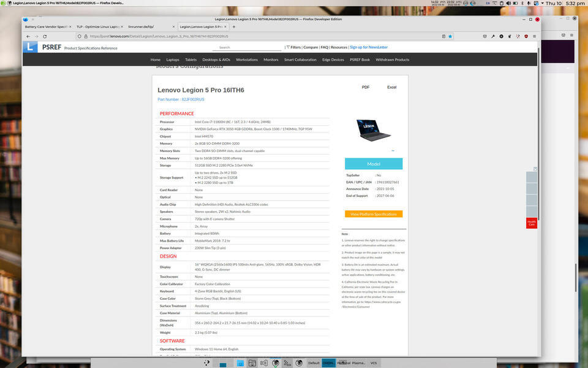Open the Smart Collaboration menu

pos(300,59)
